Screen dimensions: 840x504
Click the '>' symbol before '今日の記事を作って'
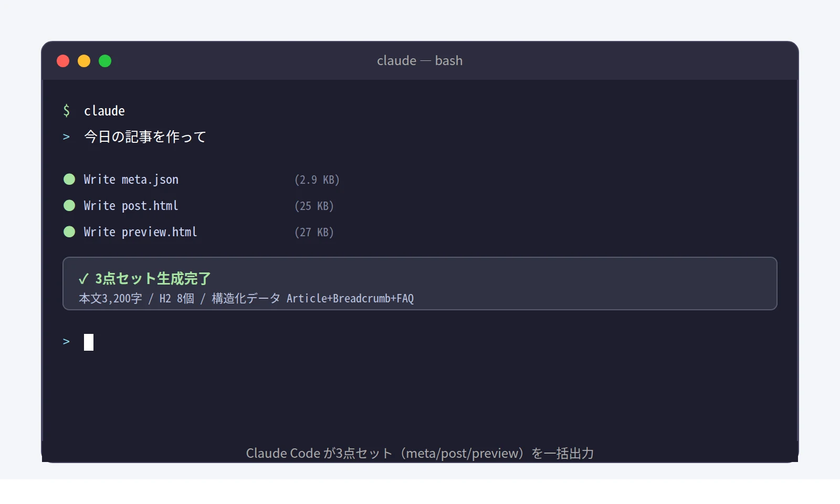click(x=66, y=137)
